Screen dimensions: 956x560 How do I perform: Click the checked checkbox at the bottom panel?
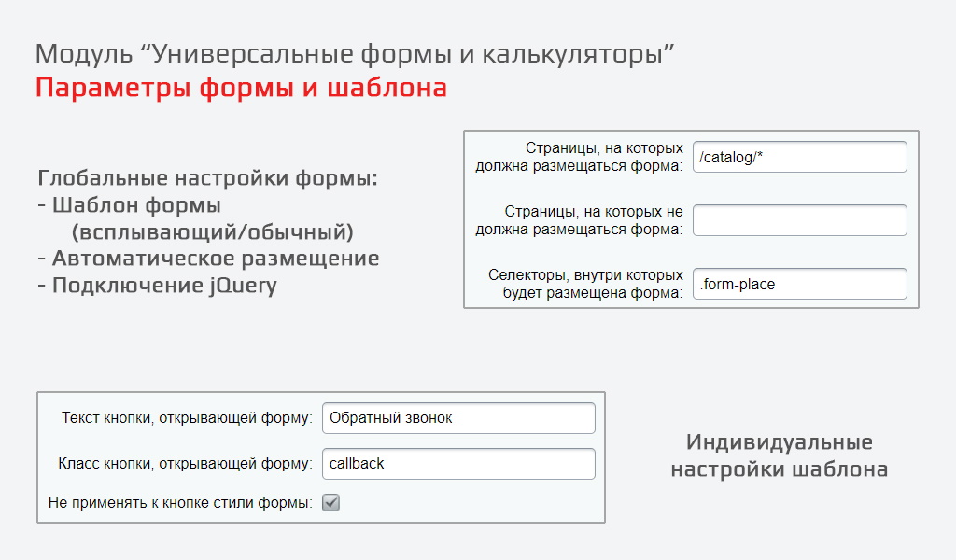click(329, 502)
